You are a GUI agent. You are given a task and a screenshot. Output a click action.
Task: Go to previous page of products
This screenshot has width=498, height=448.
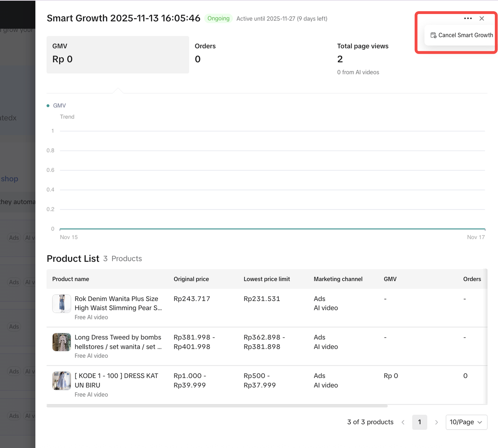403,422
